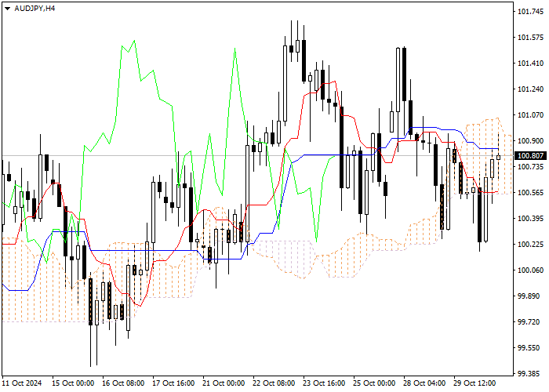Click the 100.225 price axis label

pos(530,245)
